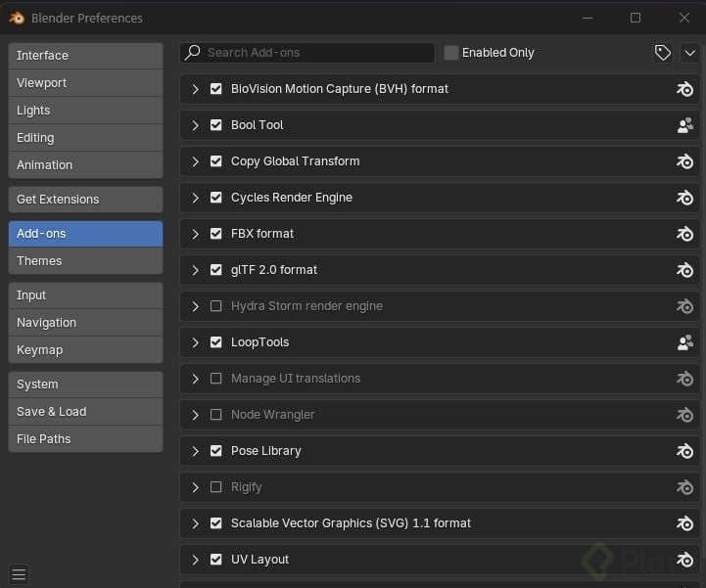Toggle the Enabled Only checkbox

(451, 53)
